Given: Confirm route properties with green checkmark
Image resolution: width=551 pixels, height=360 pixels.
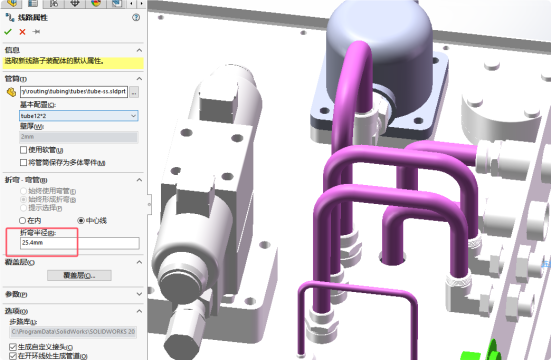Looking at the screenshot, I should (x=8, y=32).
